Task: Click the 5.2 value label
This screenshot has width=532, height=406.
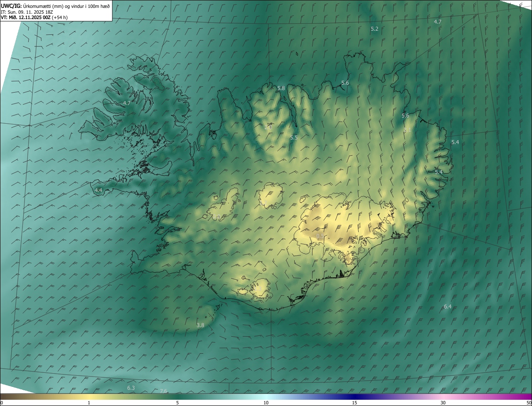Action: pyautogui.click(x=374, y=29)
